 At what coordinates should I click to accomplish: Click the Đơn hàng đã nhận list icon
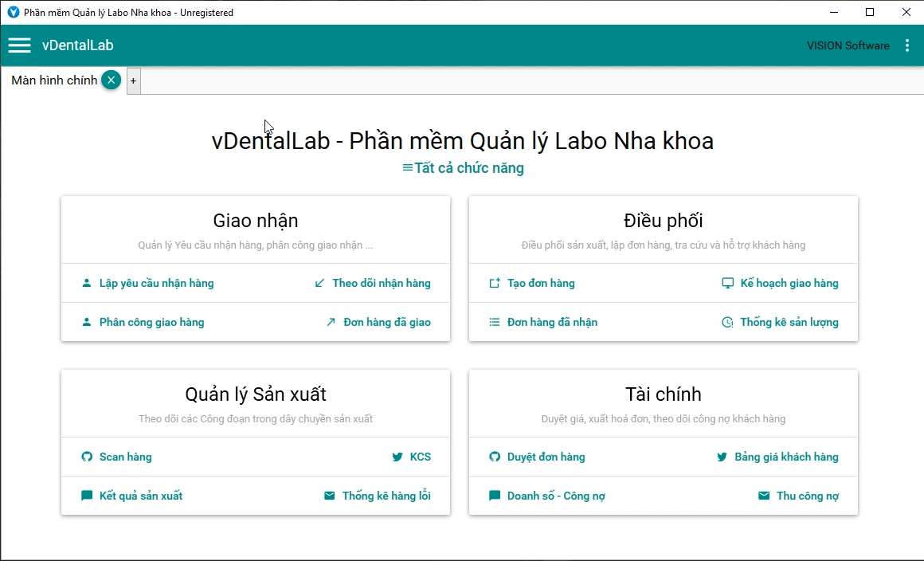[494, 322]
